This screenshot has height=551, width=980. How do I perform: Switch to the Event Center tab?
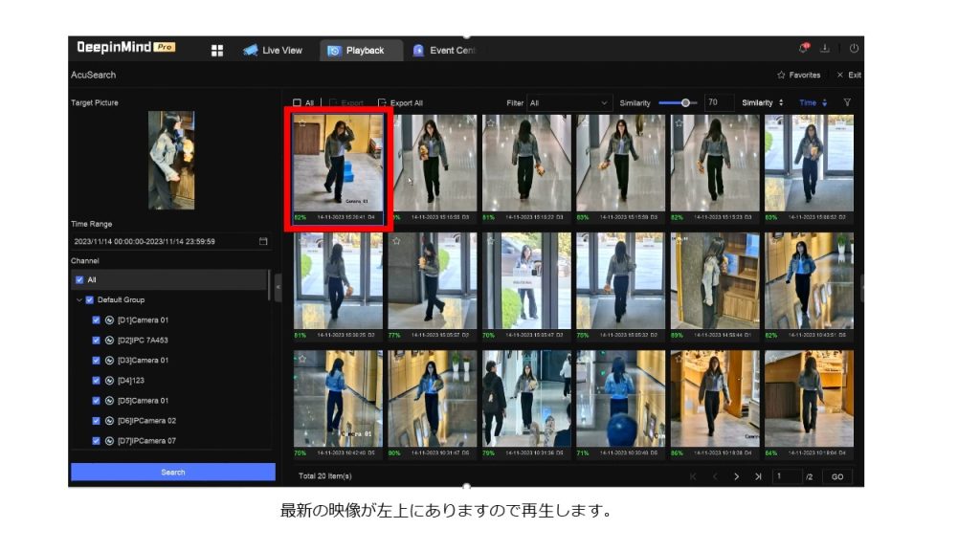(444, 50)
